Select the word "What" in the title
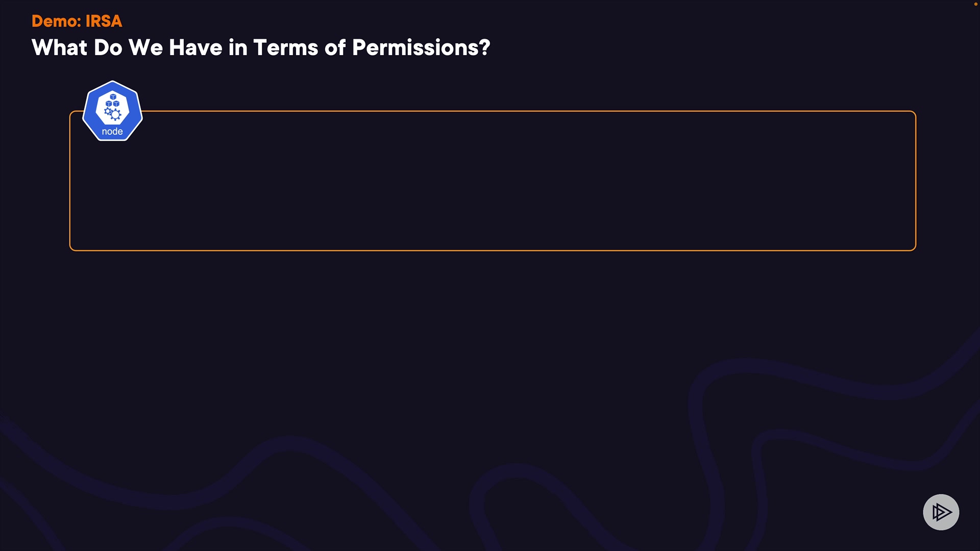The image size is (980, 551). pyautogui.click(x=59, y=48)
